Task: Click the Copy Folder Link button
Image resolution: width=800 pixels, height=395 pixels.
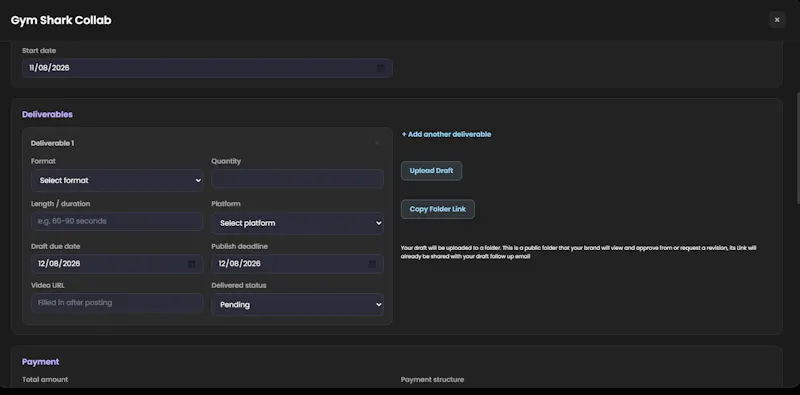Action: 438,209
